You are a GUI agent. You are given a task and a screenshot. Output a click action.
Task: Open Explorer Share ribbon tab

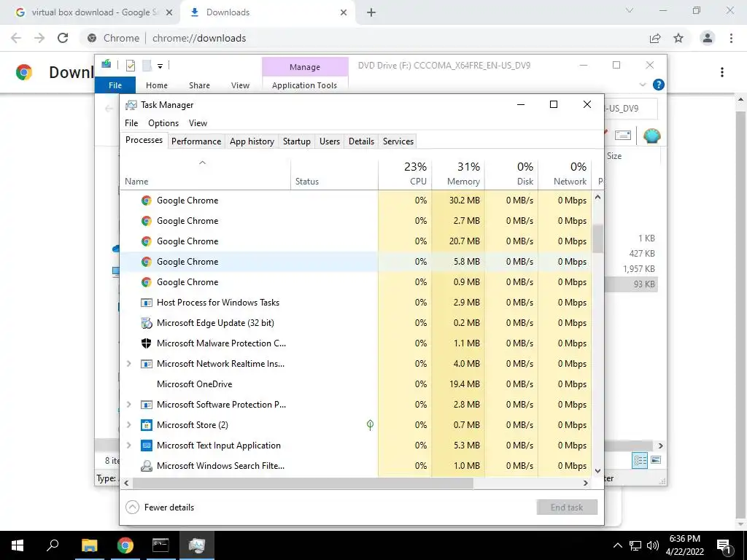[x=199, y=85]
